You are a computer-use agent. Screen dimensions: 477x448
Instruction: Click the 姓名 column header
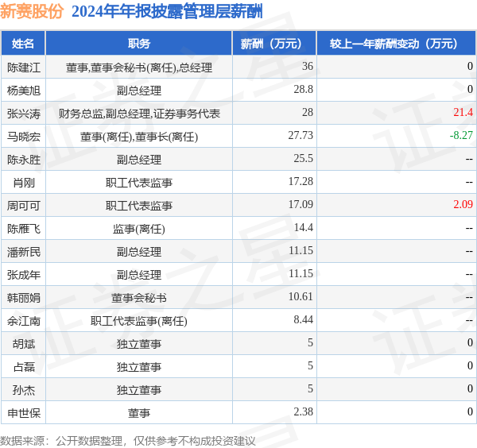23,44
